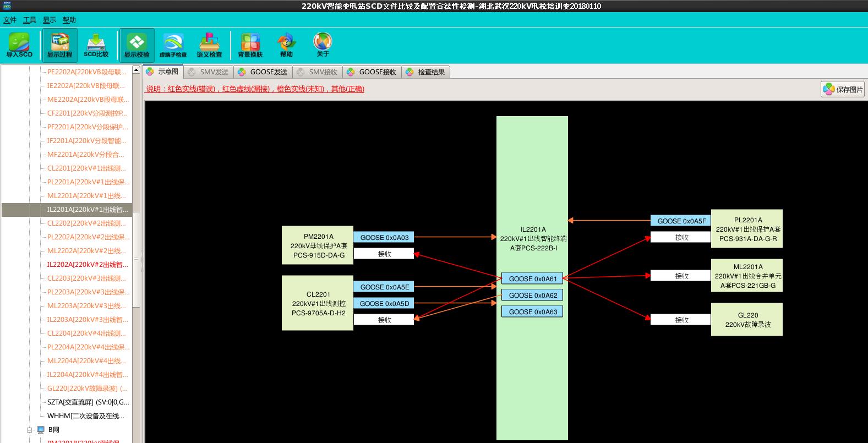The image size is (868, 443).
Task: Launch the 语义检查 tool
Action: tap(209, 45)
